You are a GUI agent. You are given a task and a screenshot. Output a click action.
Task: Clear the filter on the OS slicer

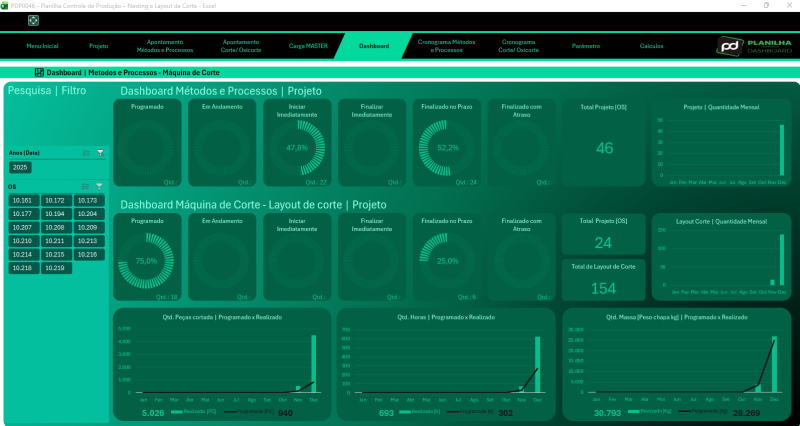coord(100,186)
